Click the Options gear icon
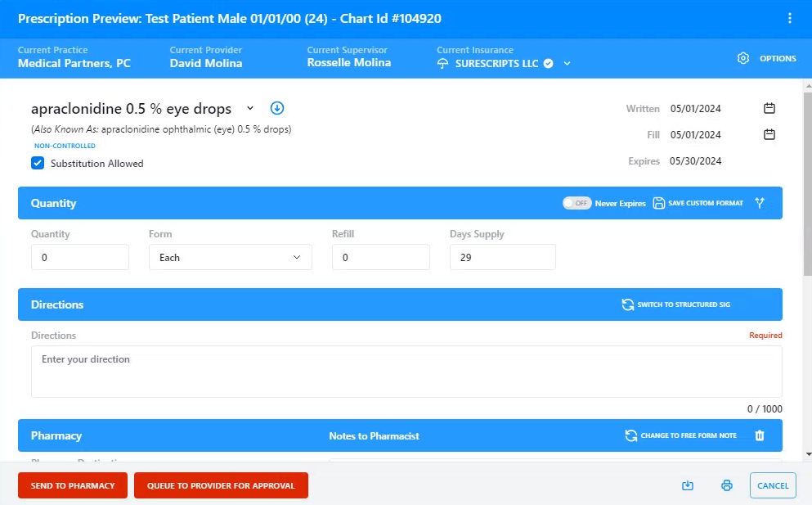The height and width of the screenshot is (505, 812). point(743,58)
